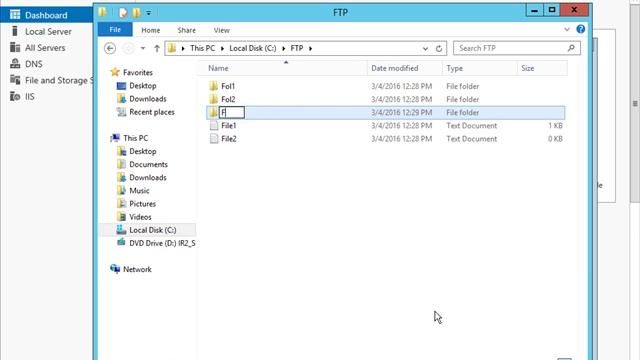640x360 pixels.
Task: Sort by Date modified column header
Action: [x=404, y=68]
